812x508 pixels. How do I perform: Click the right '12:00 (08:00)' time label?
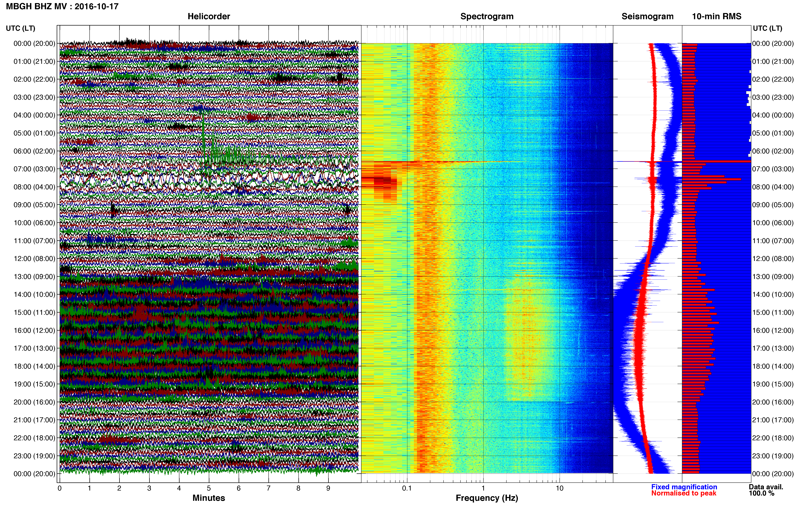tap(773, 259)
